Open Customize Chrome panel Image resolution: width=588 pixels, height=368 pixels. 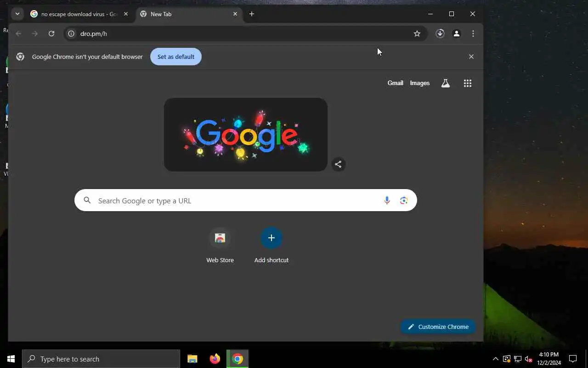(438, 327)
